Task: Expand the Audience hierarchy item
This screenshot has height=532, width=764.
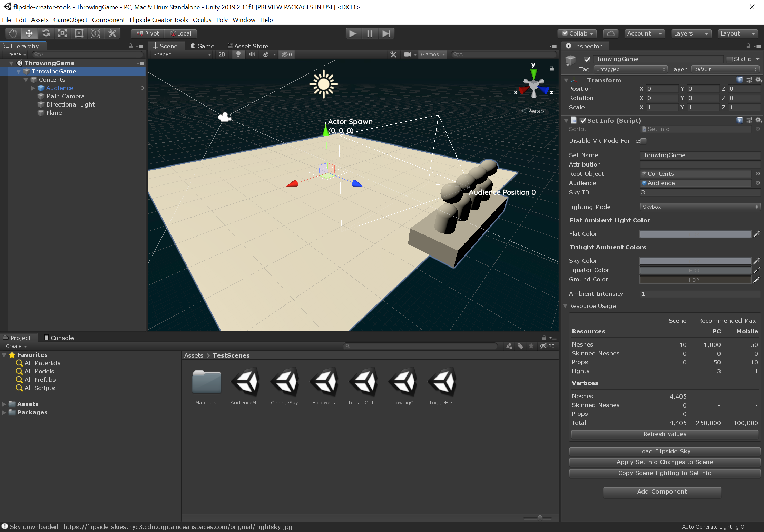Action: pos(33,88)
